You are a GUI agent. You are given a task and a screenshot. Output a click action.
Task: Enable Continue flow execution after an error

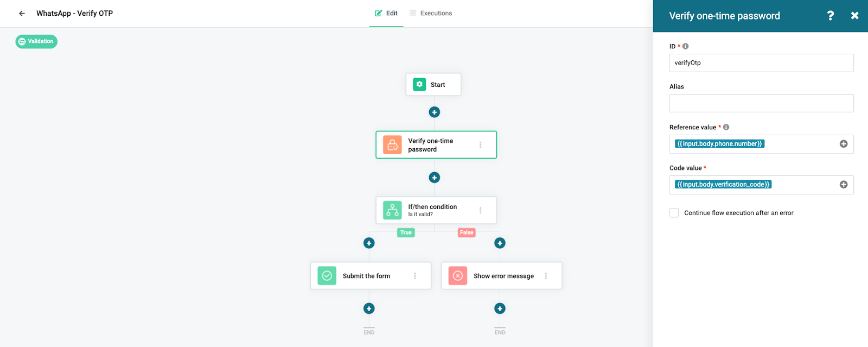pyautogui.click(x=674, y=213)
